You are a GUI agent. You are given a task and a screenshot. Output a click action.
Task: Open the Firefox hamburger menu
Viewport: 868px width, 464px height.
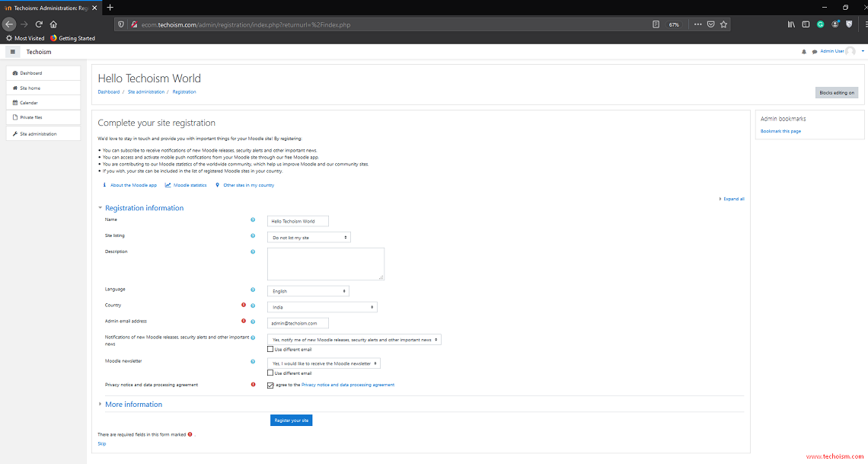click(x=866, y=24)
